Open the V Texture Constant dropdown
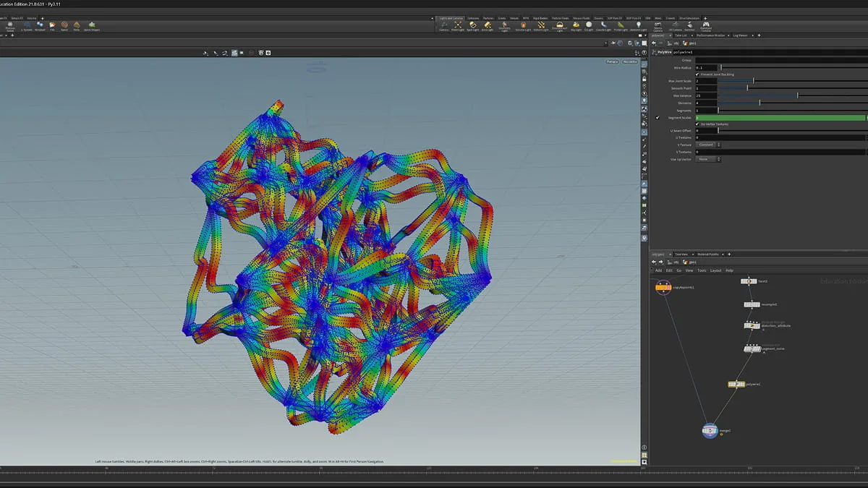Viewport: 868px width, 488px height. [708, 145]
